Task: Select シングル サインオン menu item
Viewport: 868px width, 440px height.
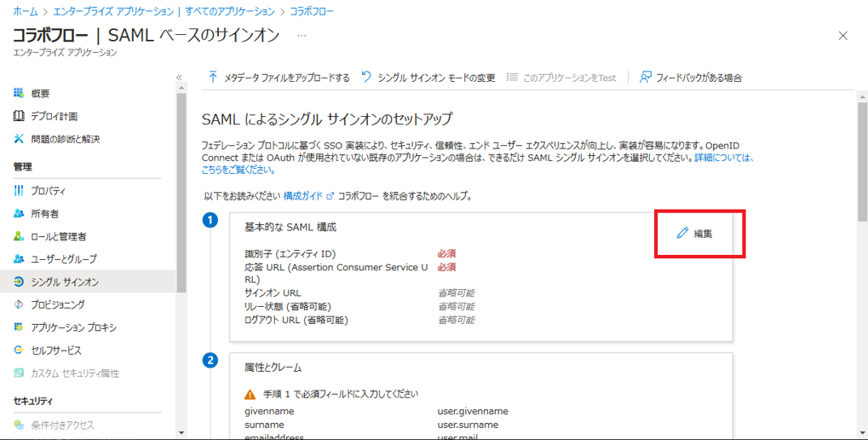Action: click(x=88, y=282)
